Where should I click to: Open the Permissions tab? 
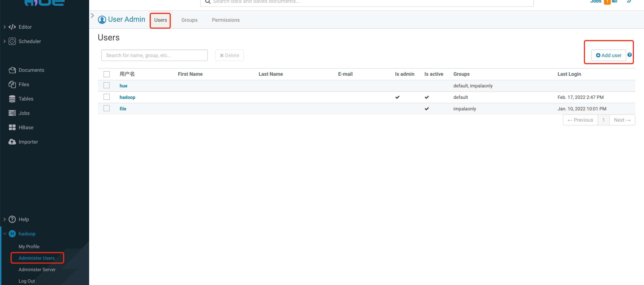(x=226, y=20)
